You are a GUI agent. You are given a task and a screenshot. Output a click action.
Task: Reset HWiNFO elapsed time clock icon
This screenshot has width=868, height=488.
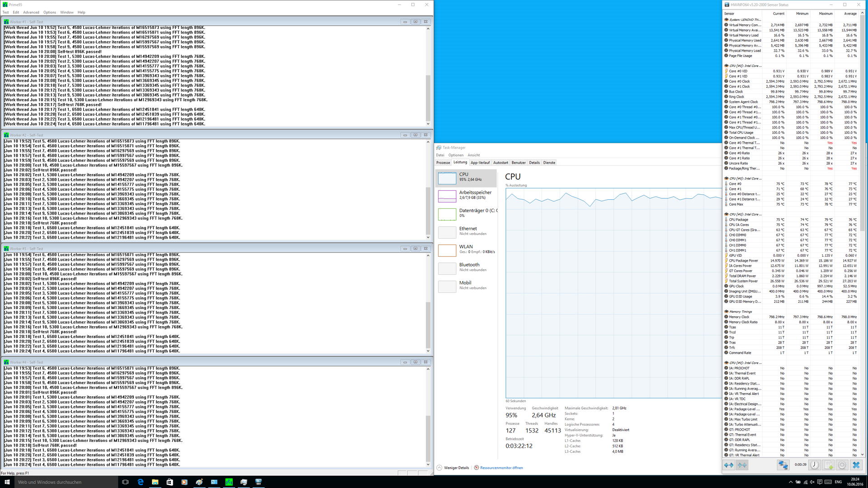coord(815,465)
